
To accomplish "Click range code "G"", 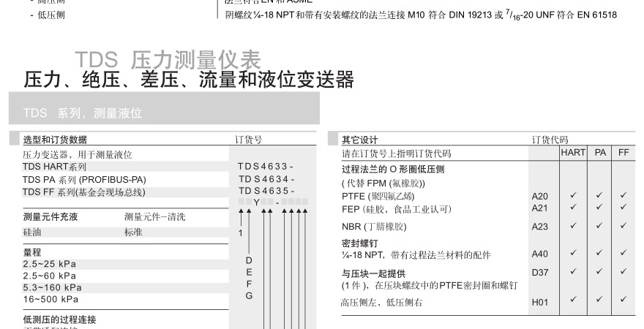I will coord(249,296).
